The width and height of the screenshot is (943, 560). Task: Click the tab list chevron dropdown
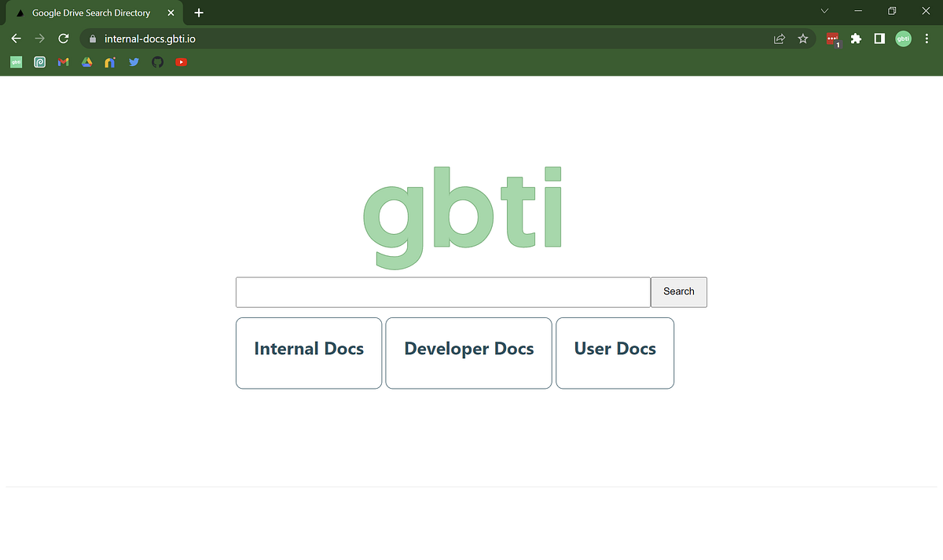(824, 11)
